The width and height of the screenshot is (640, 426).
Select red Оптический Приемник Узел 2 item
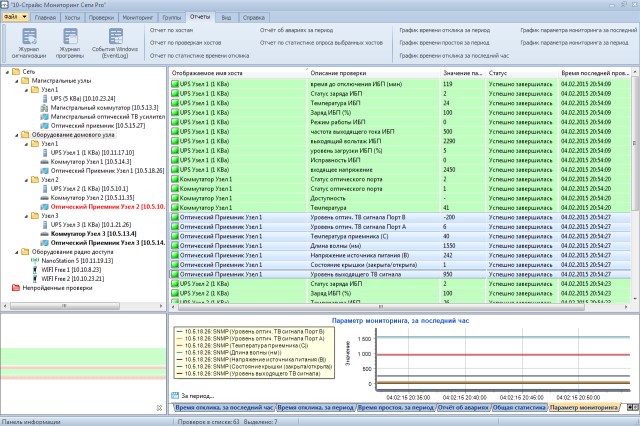pyautogui.click(x=107, y=207)
